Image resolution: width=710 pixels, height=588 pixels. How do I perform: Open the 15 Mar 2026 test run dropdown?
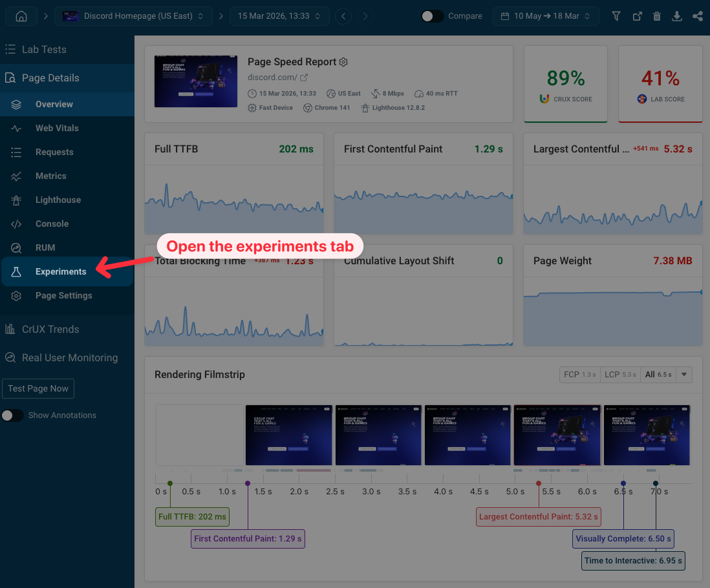click(279, 16)
